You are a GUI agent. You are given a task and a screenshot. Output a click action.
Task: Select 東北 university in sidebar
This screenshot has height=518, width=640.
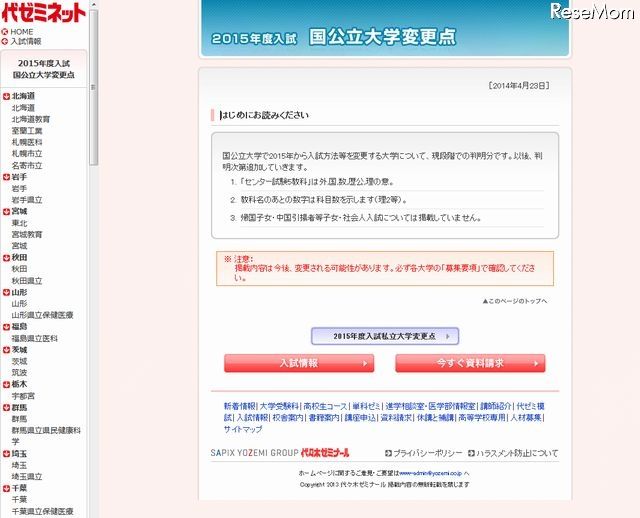tap(19, 223)
